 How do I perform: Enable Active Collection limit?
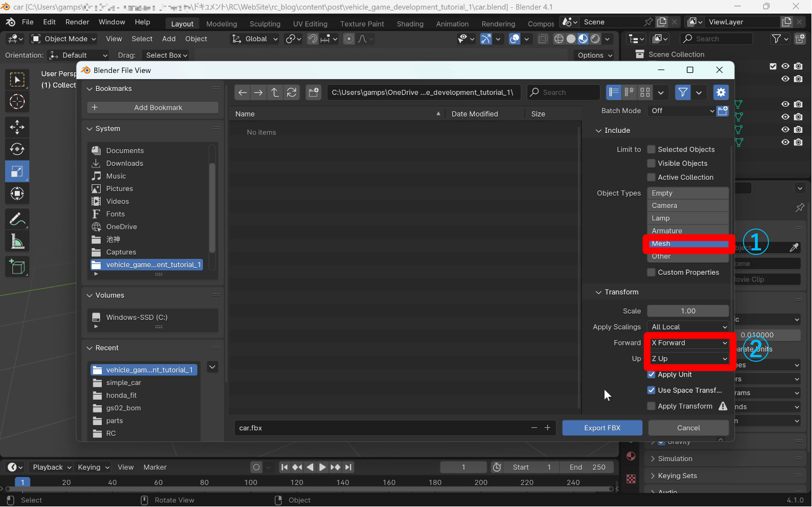point(651,177)
